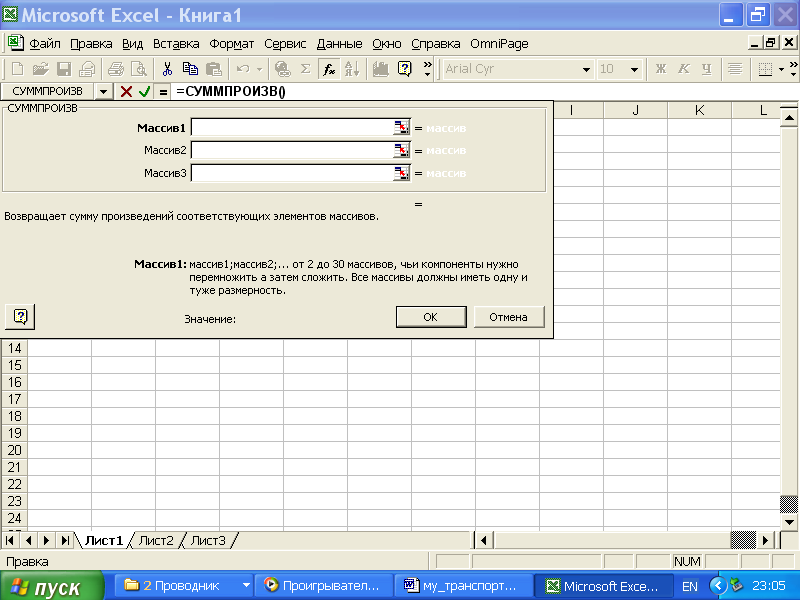Image resolution: width=800 pixels, height=600 pixels.
Task: Click the Insert Function fx icon
Action: [x=329, y=69]
